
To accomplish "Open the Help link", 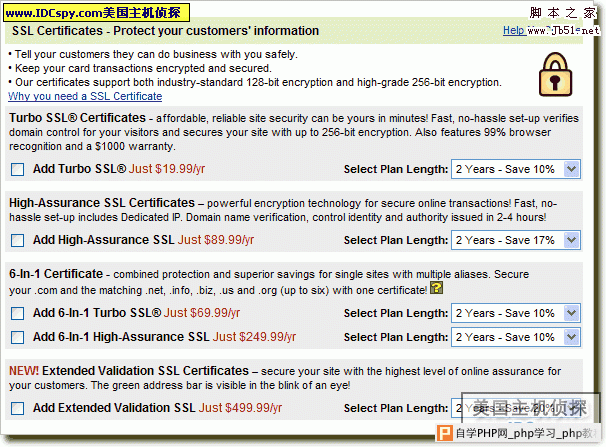I will point(513,31).
